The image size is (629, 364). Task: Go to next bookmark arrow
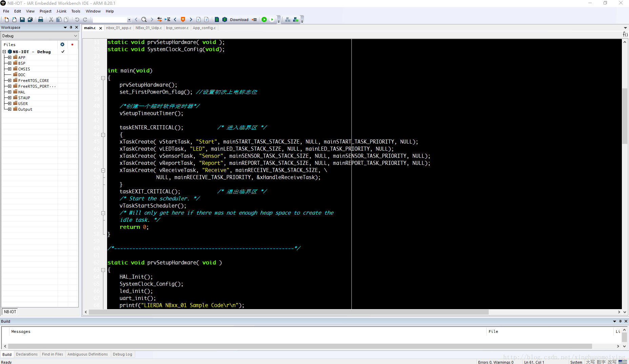(191, 20)
